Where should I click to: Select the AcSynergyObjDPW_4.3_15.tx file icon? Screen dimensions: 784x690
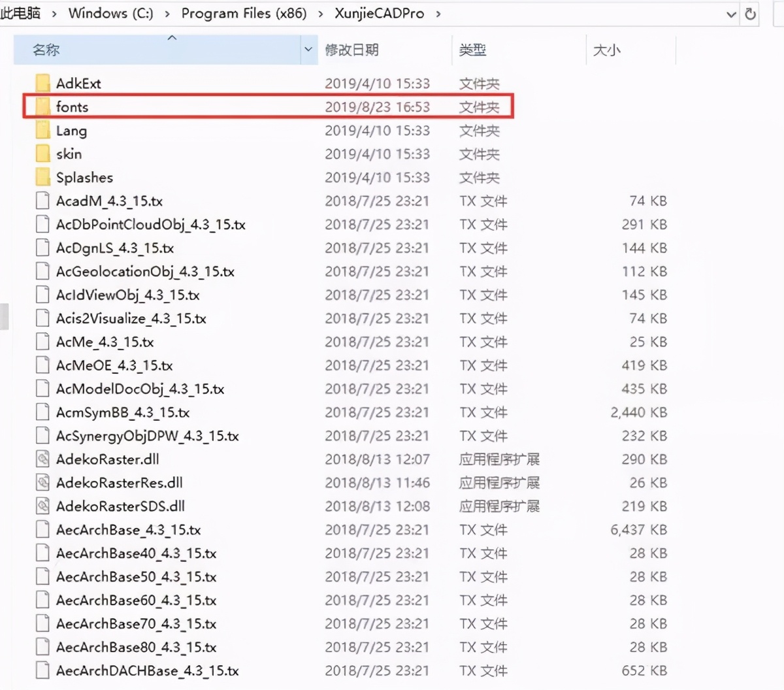click(x=42, y=436)
